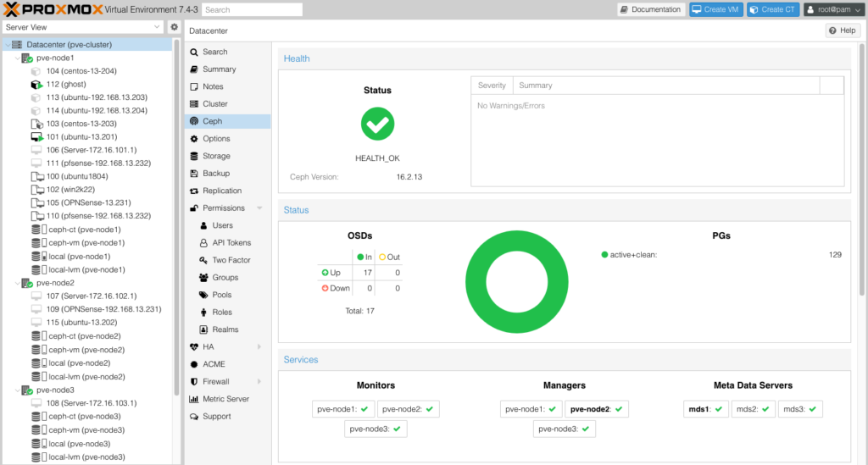Click the running container icon for 112 (ghost)
Image resolution: width=868 pixels, height=465 pixels.
pos(36,84)
